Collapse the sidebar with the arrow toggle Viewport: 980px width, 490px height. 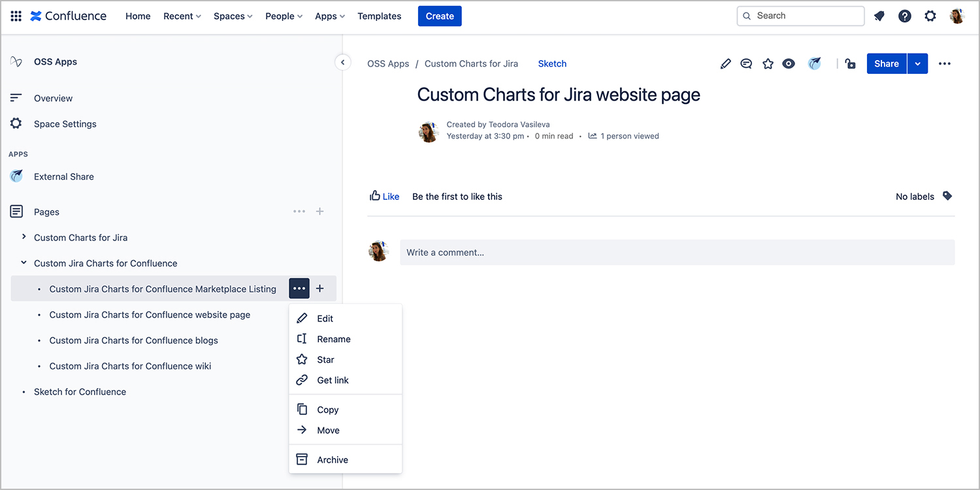(342, 62)
